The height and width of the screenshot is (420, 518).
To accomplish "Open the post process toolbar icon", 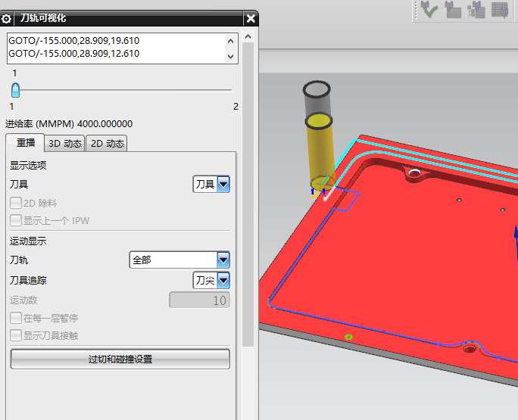I will coord(476,10).
